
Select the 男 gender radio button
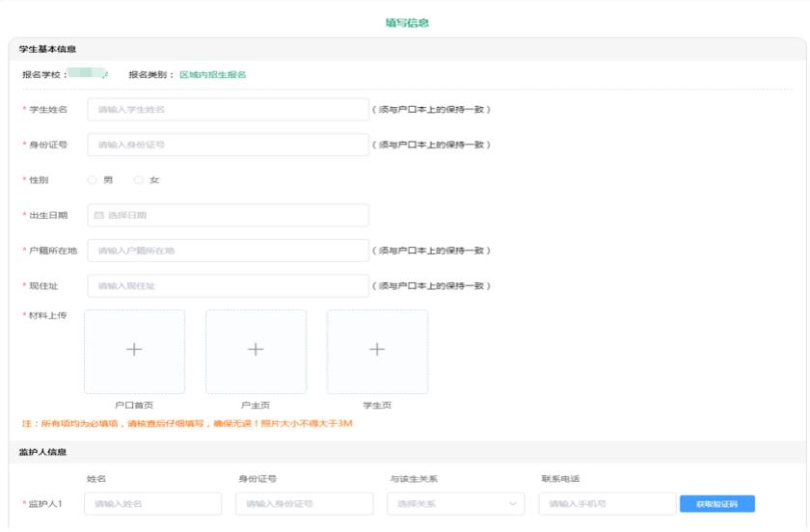[x=92, y=180]
